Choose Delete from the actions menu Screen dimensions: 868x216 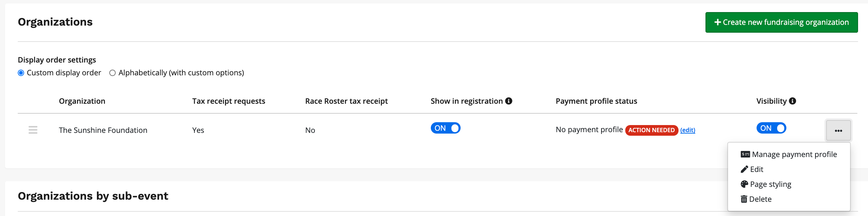click(x=760, y=199)
